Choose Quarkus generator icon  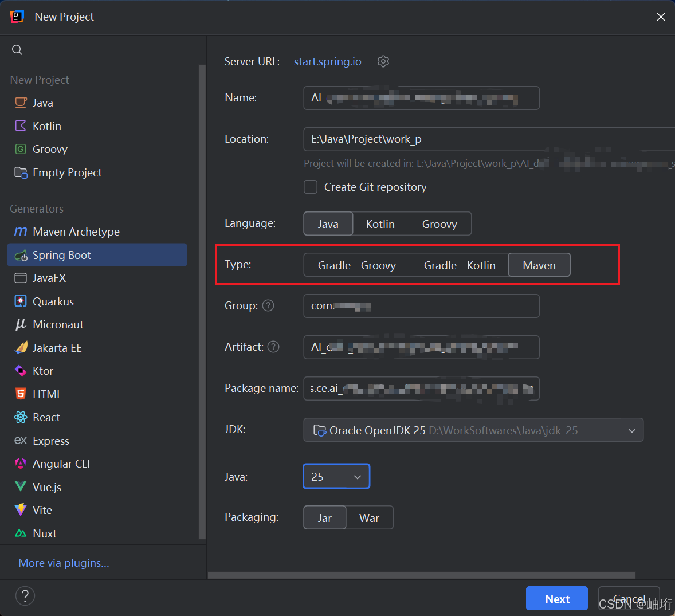click(21, 301)
